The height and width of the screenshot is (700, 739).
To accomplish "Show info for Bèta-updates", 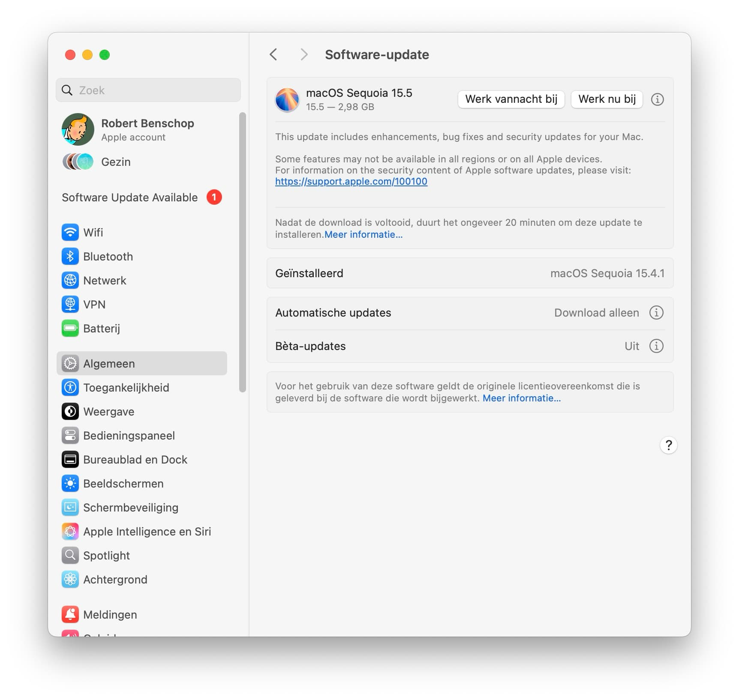I will (656, 346).
